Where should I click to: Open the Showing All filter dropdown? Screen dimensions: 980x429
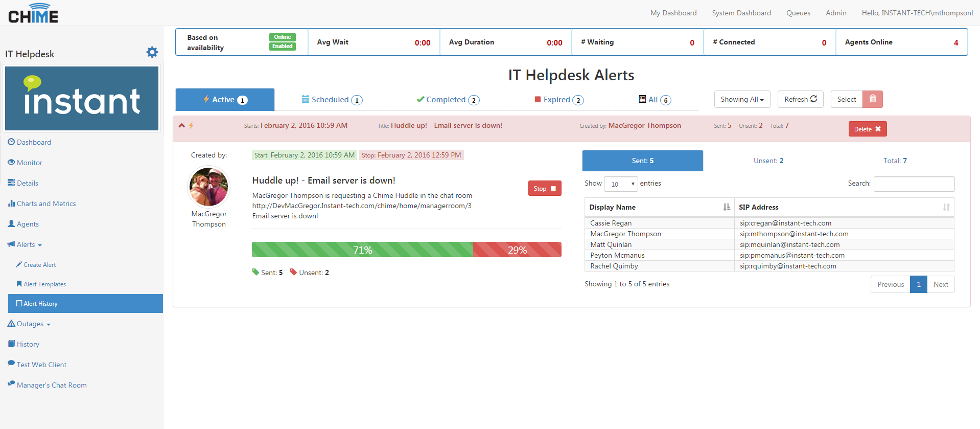[742, 99]
